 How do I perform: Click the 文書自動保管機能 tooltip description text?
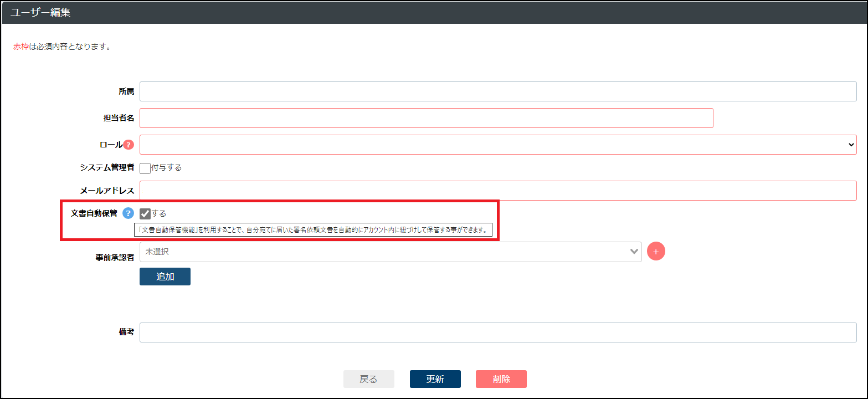(x=313, y=230)
